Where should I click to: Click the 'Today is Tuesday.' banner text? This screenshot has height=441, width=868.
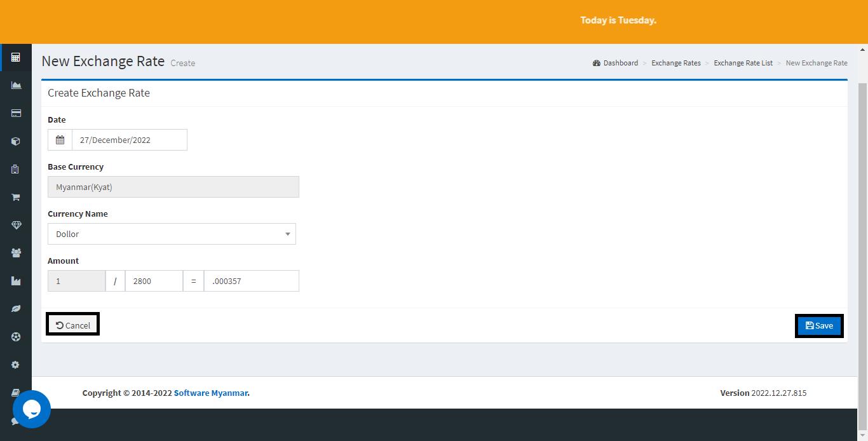point(618,20)
